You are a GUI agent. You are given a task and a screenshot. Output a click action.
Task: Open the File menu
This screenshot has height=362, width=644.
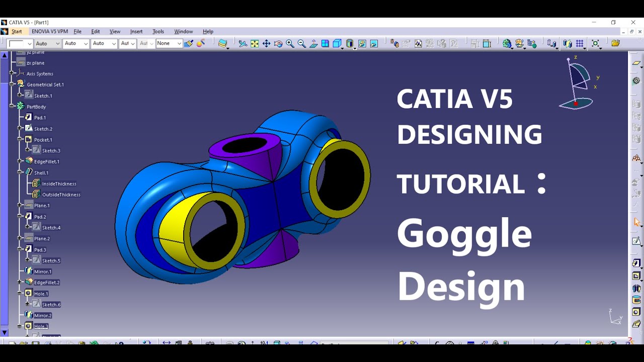77,32
